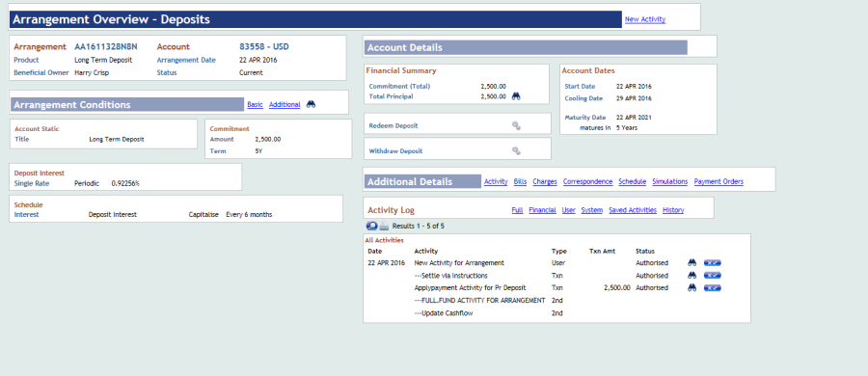View the Settle via Instructions activity

coord(692,275)
